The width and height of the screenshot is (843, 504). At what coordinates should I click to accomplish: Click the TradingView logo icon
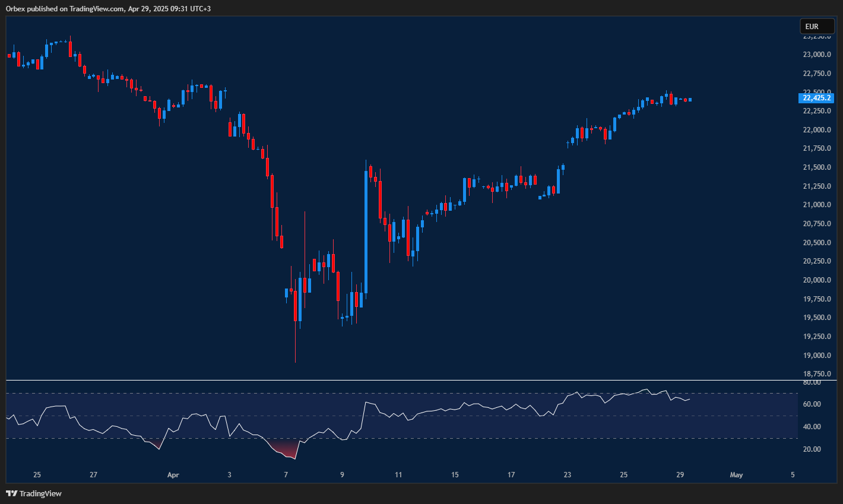coord(10,493)
